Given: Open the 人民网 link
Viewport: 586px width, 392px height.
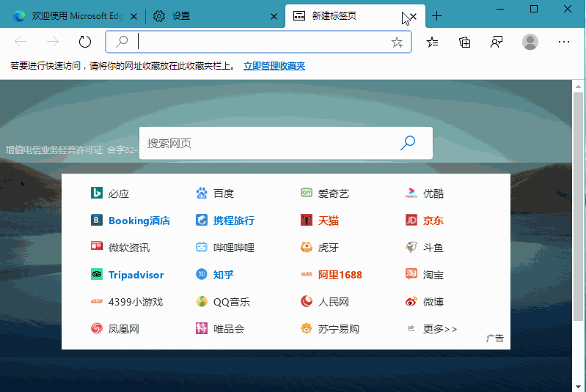Looking at the screenshot, I should point(334,302).
